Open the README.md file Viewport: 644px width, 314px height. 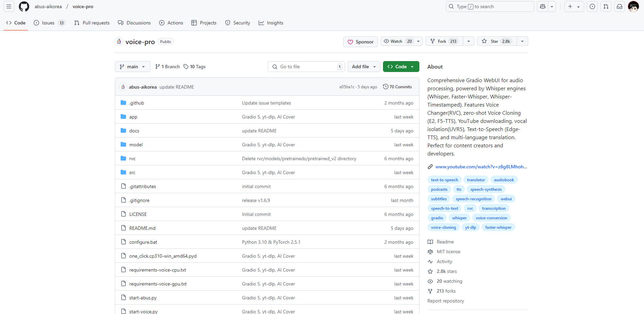tap(142, 228)
